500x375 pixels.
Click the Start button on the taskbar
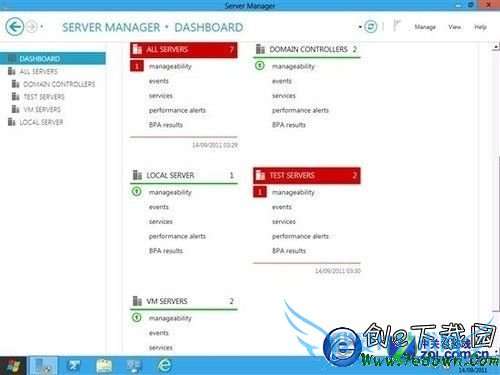coord(13,366)
